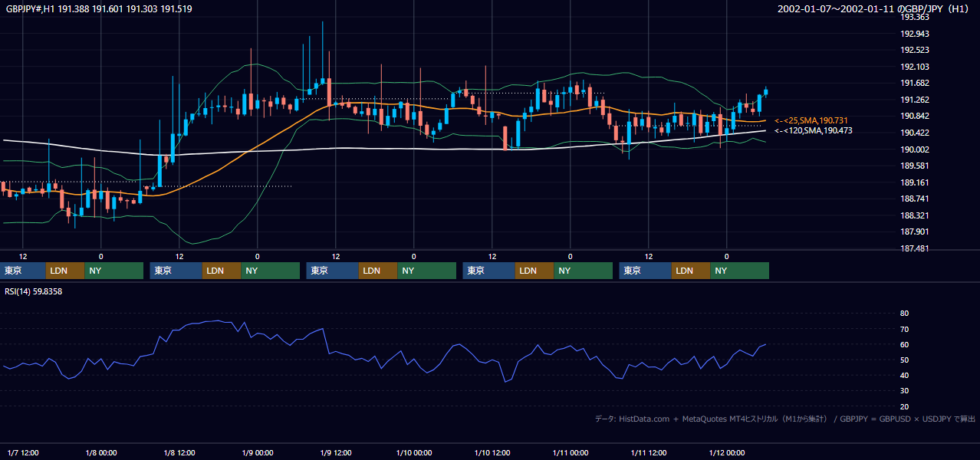Jump to 1/9 00:00 time label

pyautogui.click(x=258, y=452)
